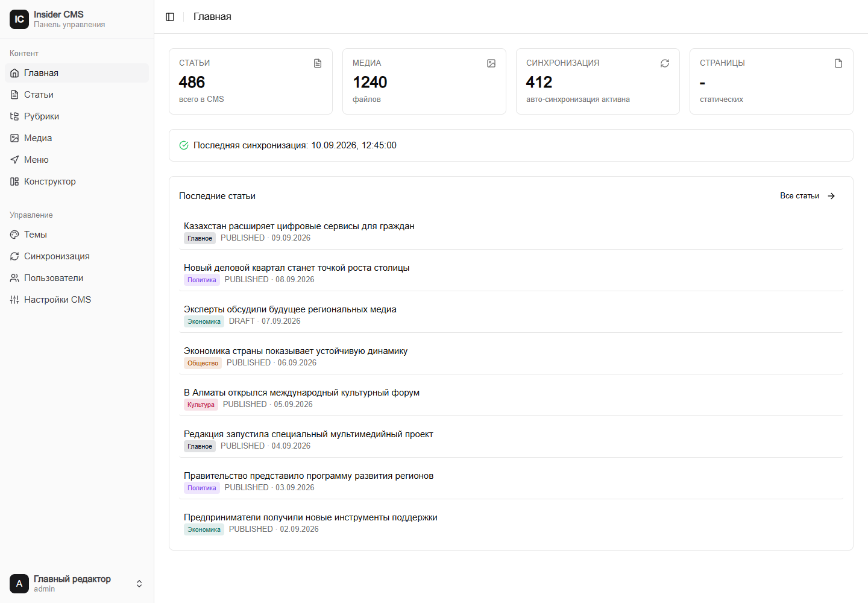The width and height of the screenshot is (868, 603).
Task: Click the Главная breadcrumb title in header
Action: point(212,17)
